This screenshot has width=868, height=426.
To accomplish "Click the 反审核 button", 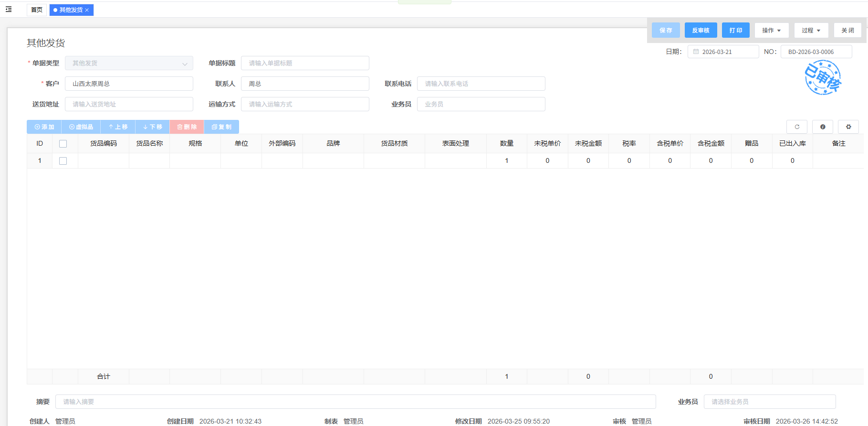I will [x=701, y=31].
